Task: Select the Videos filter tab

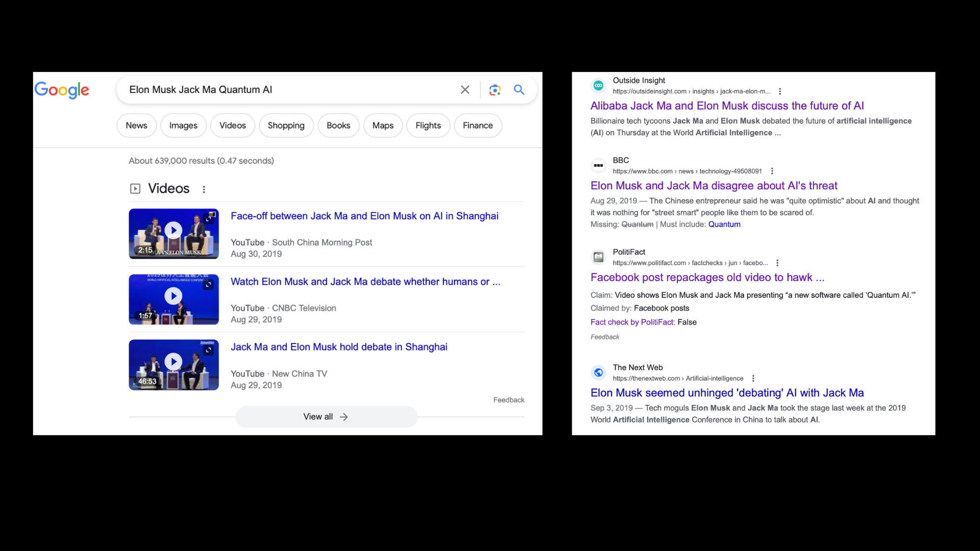Action: [x=233, y=126]
